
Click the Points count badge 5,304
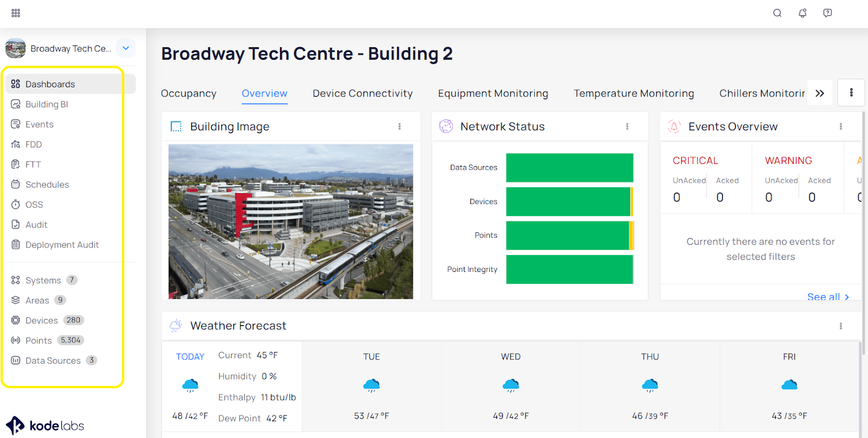click(x=71, y=340)
